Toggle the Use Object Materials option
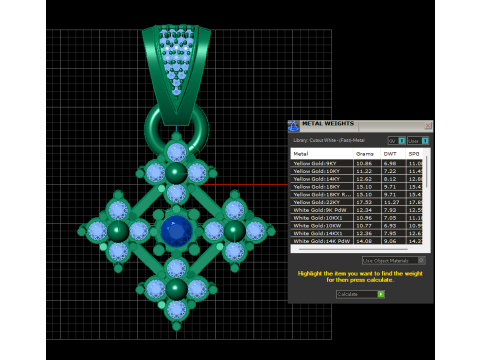 pos(393,261)
